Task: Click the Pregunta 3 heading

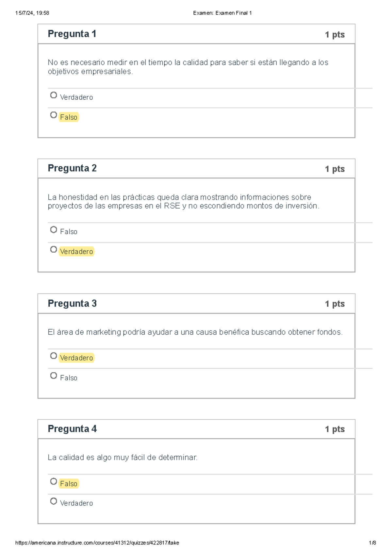Action: pyautogui.click(x=72, y=304)
